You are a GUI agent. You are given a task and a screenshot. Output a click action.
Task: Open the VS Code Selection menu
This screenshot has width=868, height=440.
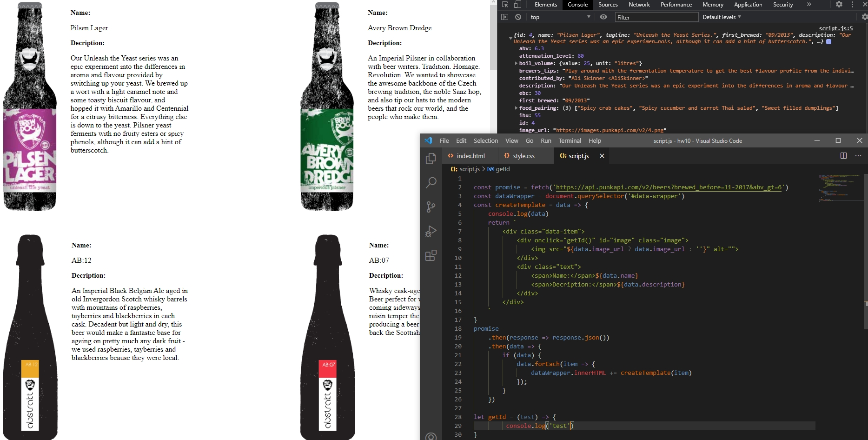(x=485, y=141)
